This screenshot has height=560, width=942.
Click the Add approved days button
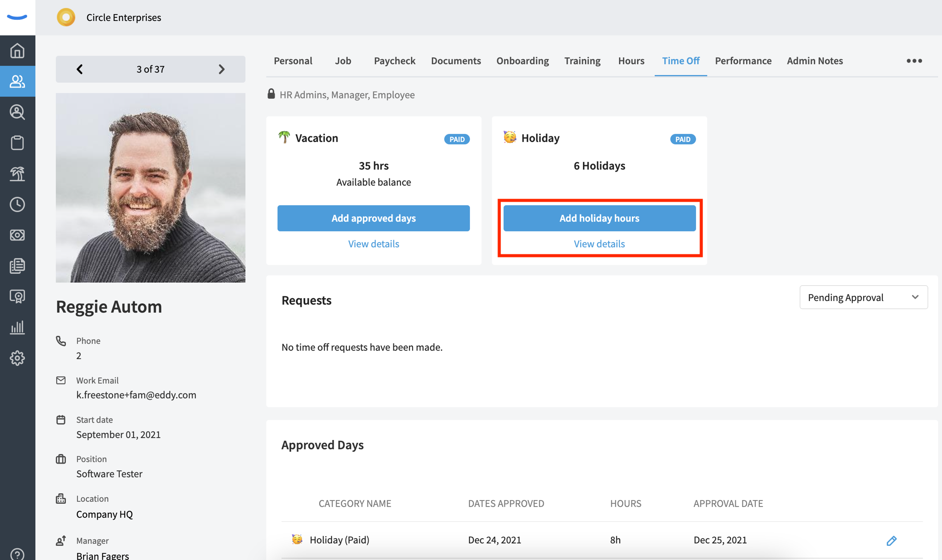pyautogui.click(x=373, y=218)
